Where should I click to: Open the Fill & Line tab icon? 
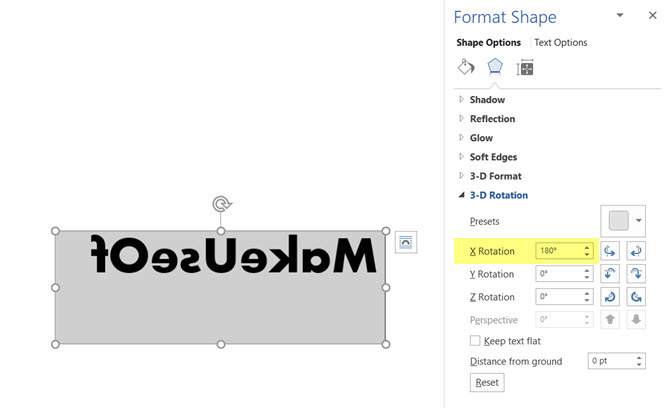(x=466, y=68)
